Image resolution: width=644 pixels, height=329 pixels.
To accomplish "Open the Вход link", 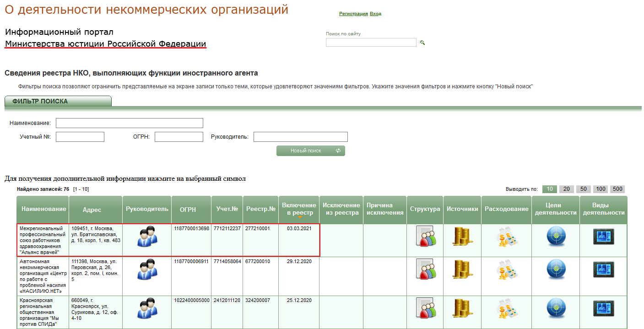I will point(375,14).
